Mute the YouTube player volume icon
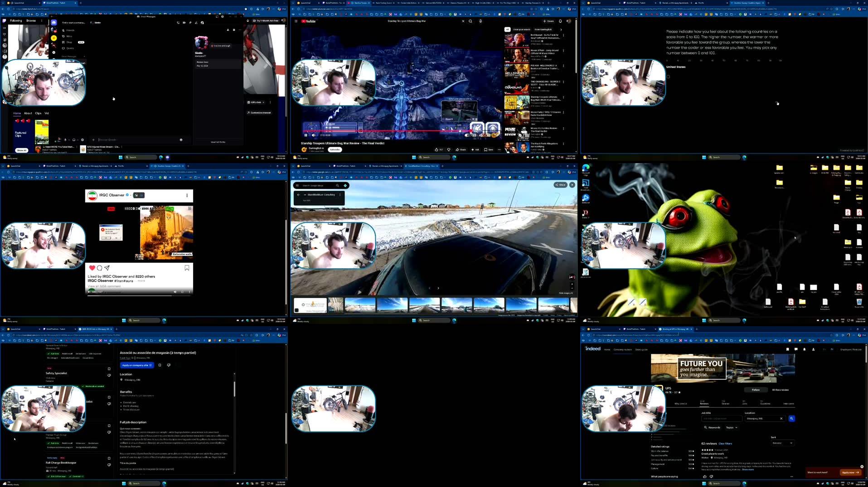This screenshot has height=487, width=868. click(x=313, y=135)
